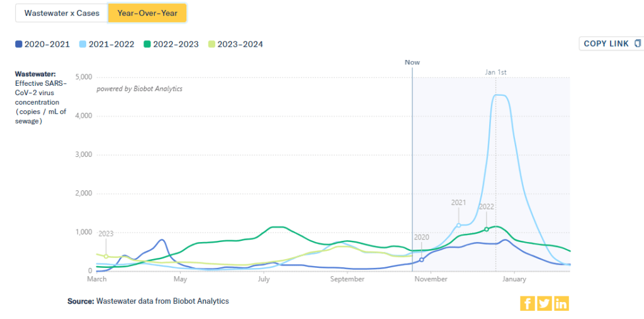This screenshot has height=319, width=644.
Task: Click the Now vertical line label
Action: click(412, 62)
